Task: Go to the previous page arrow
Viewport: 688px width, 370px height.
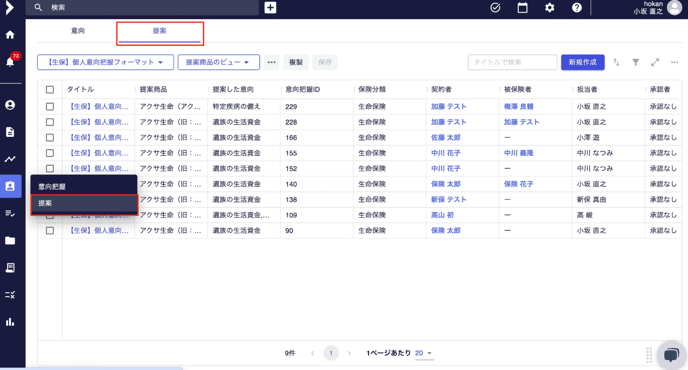Action: [x=312, y=353]
